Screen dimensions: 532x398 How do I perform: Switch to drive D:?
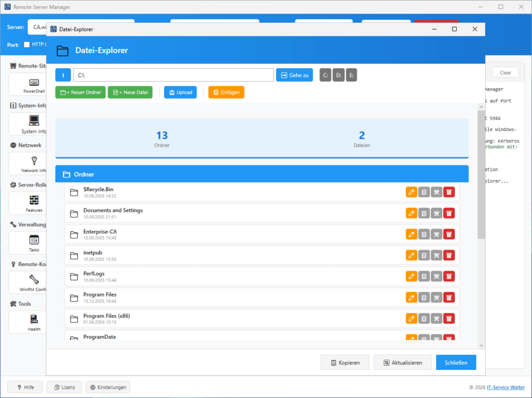pos(338,75)
